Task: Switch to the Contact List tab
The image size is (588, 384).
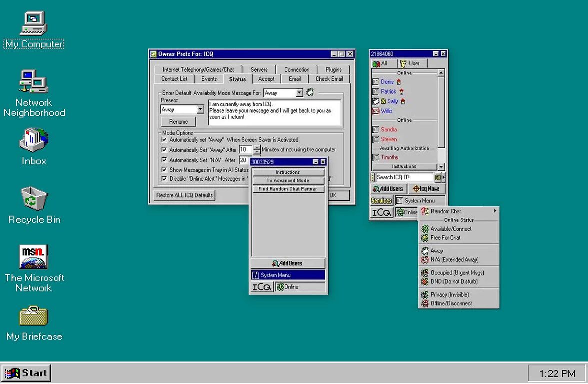Action: point(174,79)
